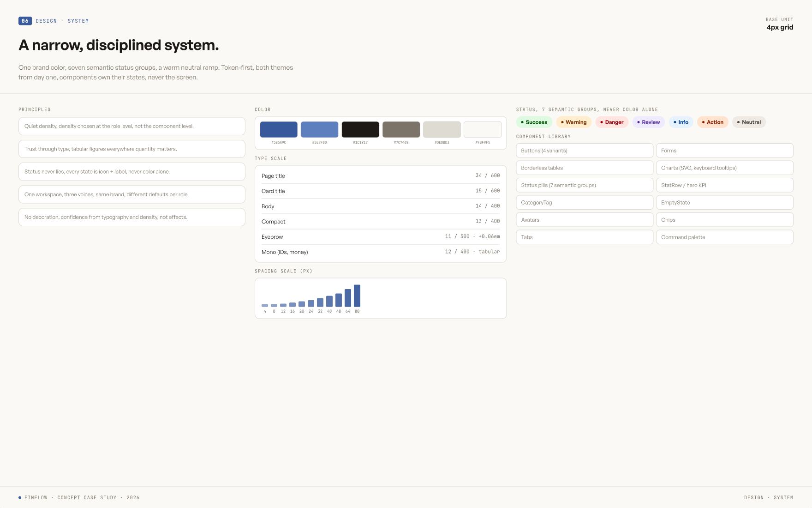The width and height of the screenshot is (812, 508).
Task: Pick the #7C7468 warm gray swatch
Action: (x=401, y=129)
